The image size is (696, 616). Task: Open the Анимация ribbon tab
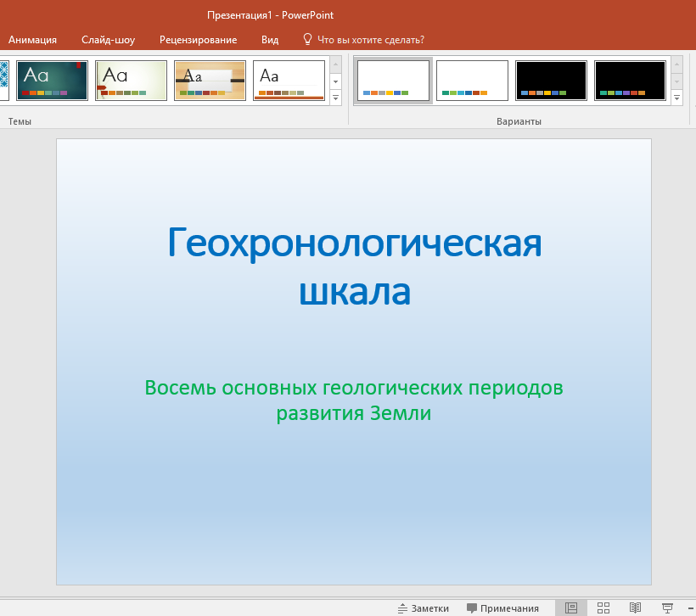click(32, 40)
